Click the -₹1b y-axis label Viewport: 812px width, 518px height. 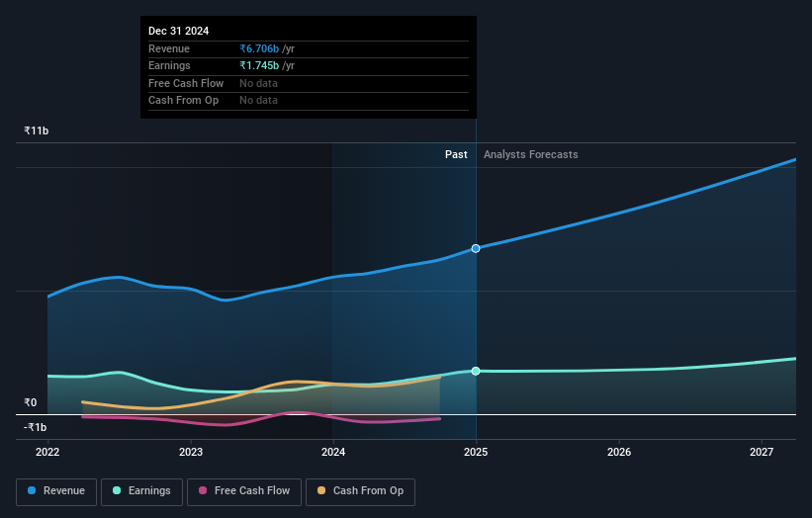click(36, 427)
